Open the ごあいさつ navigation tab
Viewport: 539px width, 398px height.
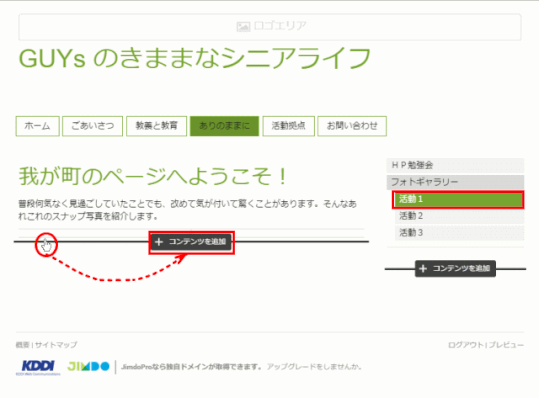(x=92, y=126)
